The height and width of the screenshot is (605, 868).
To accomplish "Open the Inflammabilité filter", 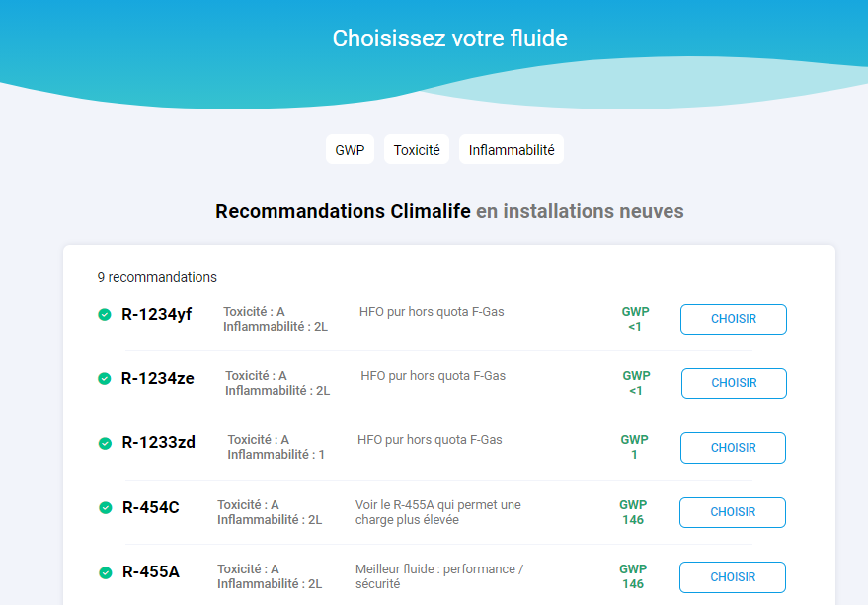I will [x=512, y=149].
